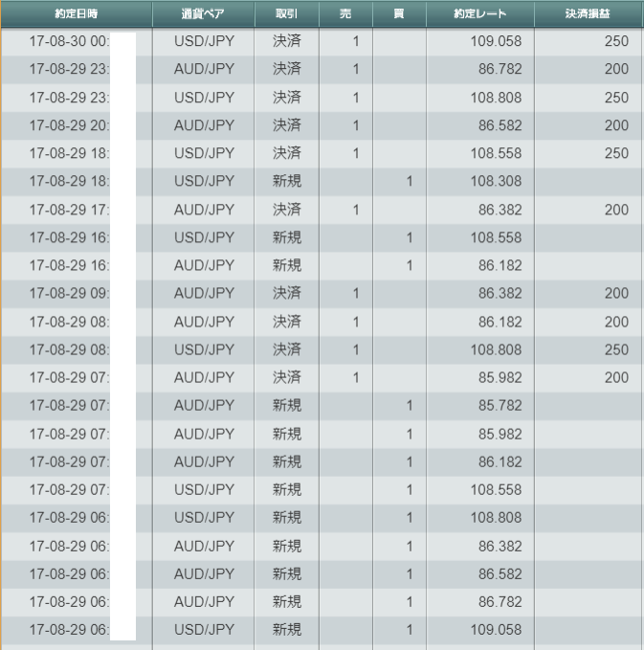644x650 pixels.
Task: Click the 買 column header
Action: tap(399, 14)
